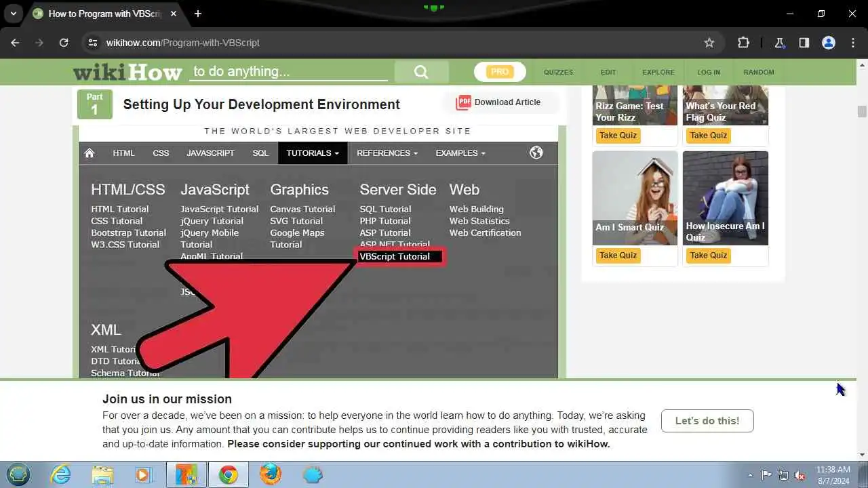
Task: Open the Am I Smart Quiz thumbnail
Action: 635,198
